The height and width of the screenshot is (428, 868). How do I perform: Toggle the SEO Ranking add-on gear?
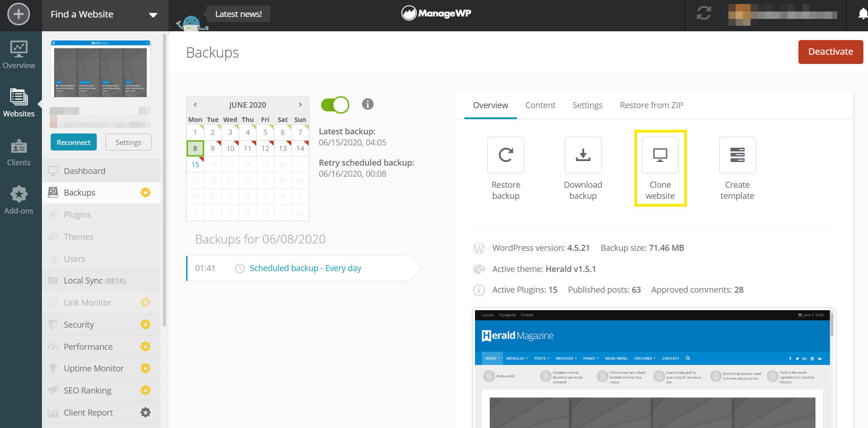(x=146, y=390)
